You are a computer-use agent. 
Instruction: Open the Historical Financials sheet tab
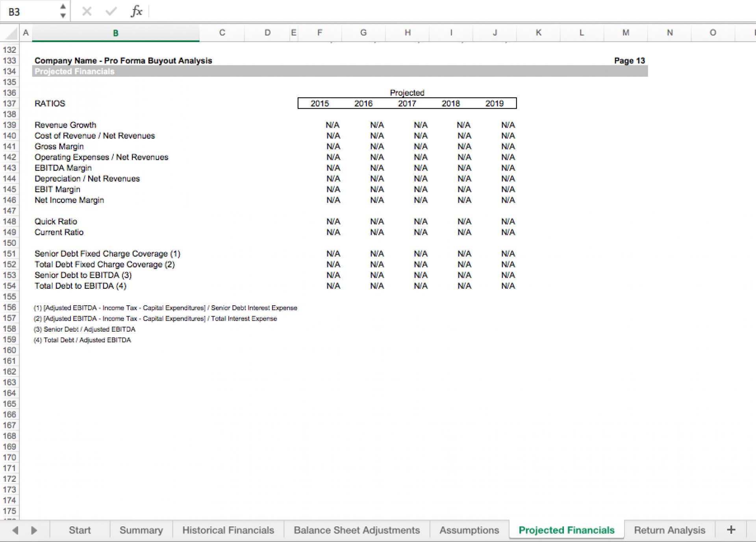click(228, 530)
